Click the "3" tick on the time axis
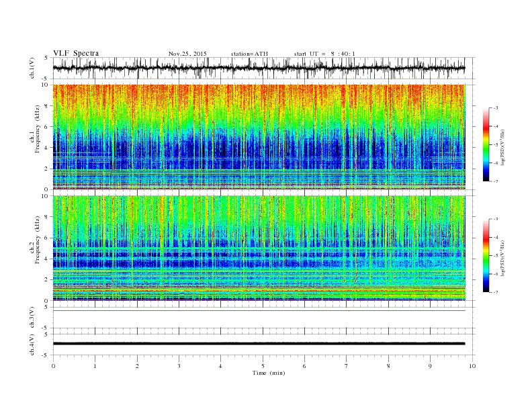 point(179,366)
